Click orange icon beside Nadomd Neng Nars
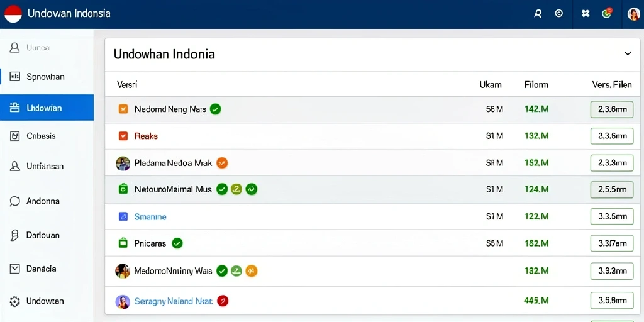Screen dimensions: 644x322 pos(123,109)
